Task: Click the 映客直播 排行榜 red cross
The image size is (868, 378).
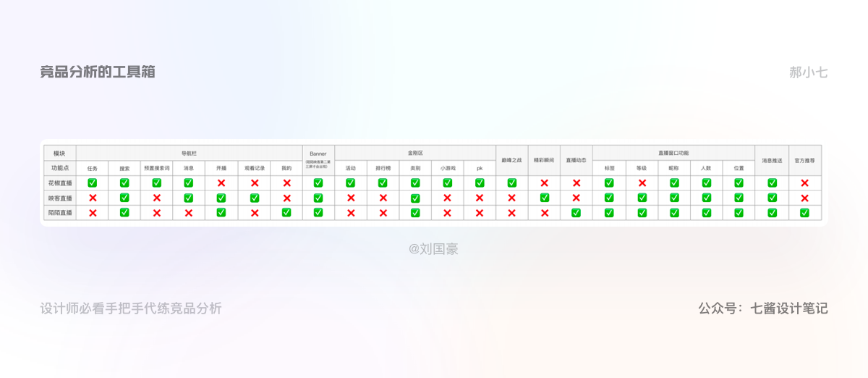Action: [x=383, y=198]
